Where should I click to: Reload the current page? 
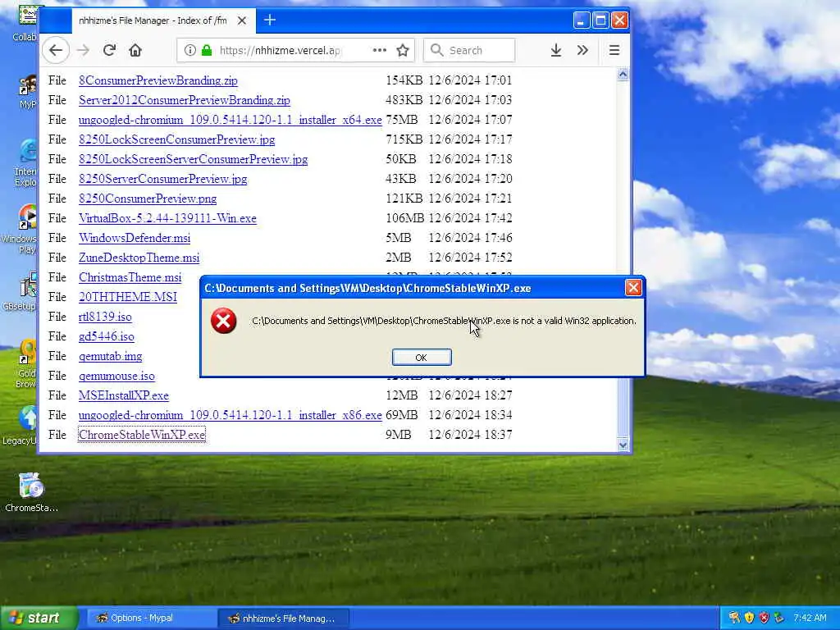[x=109, y=50]
